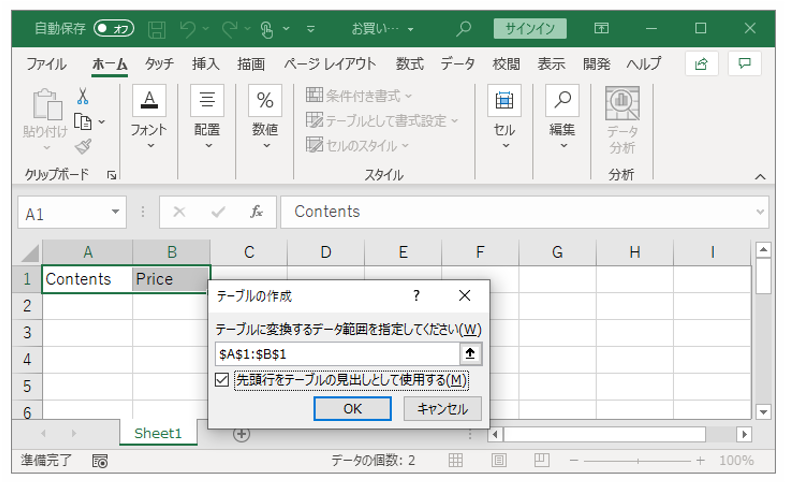
Task: Switch to Page Break Preview icon
Action: (542, 460)
